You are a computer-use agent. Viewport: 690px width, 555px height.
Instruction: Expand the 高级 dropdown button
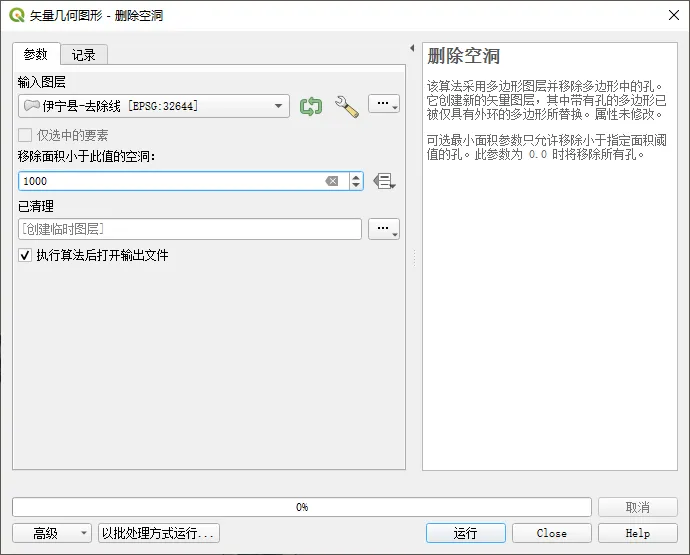52,533
